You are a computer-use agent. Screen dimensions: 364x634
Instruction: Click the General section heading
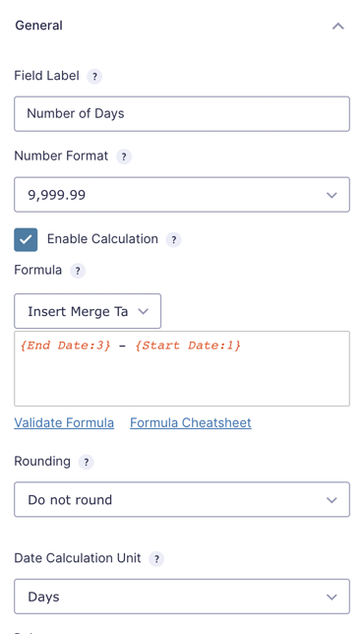(x=38, y=26)
